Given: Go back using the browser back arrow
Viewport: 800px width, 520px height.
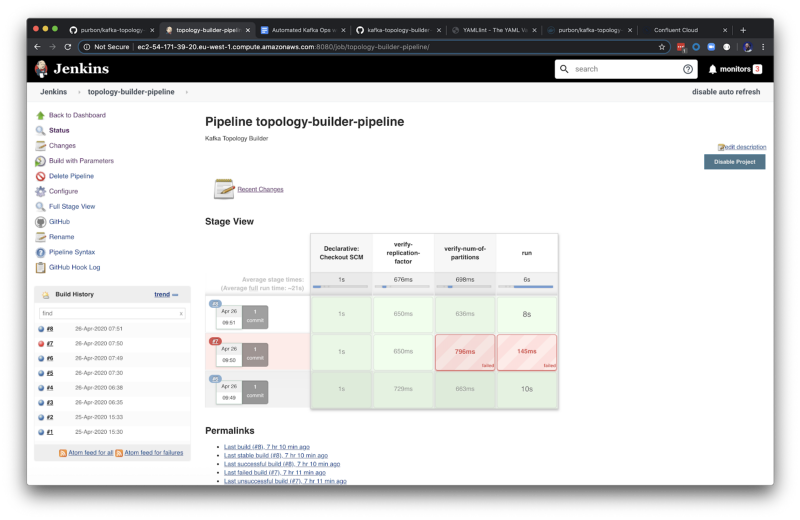Looking at the screenshot, I should 37,47.
